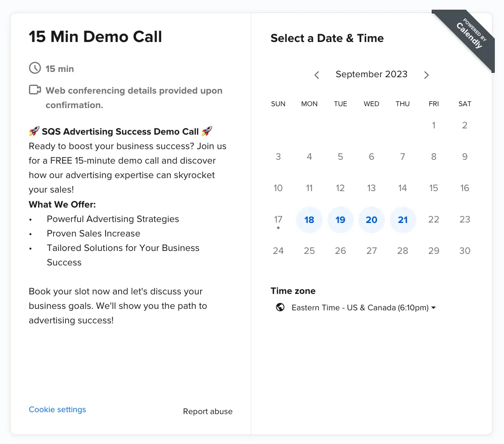This screenshot has width=504, height=444.
Task: Select September 18 on the calendar
Action: point(309,220)
